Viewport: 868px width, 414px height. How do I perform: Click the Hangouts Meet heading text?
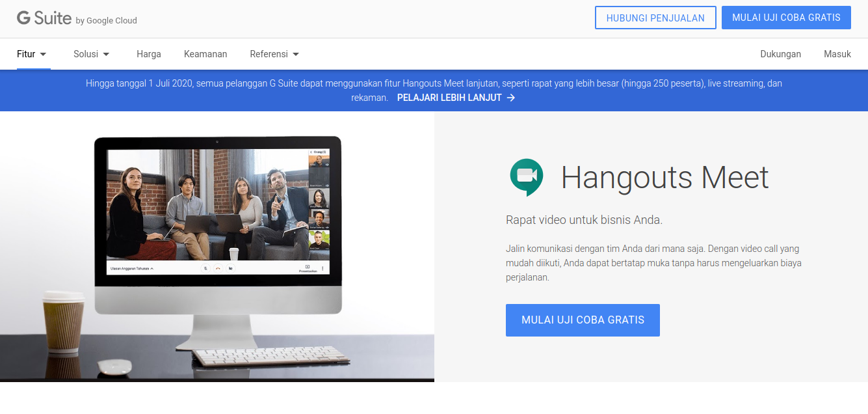point(665,178)
